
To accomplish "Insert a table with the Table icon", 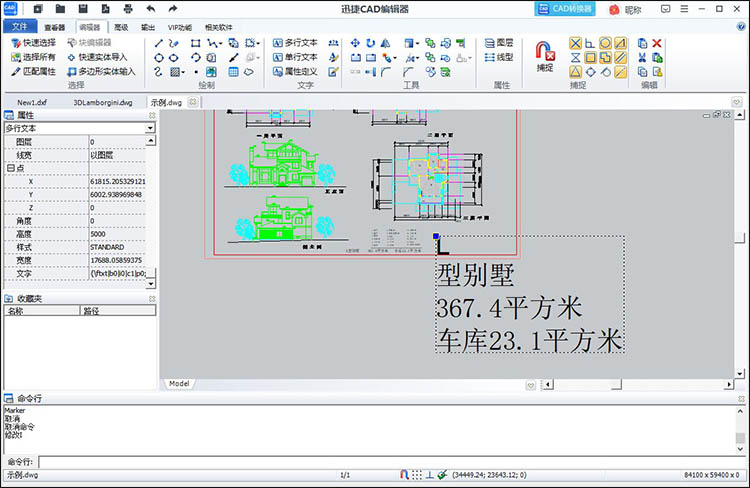I will (x=233, y=72).
